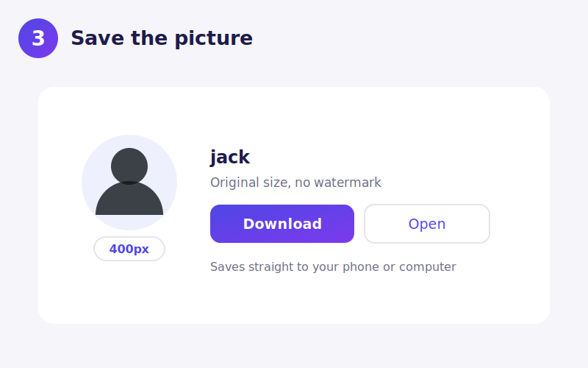The width and height of the screenshot is (588, 368).
Task: Click the word "Download" on the gradient button
Action: coord(282,224)
